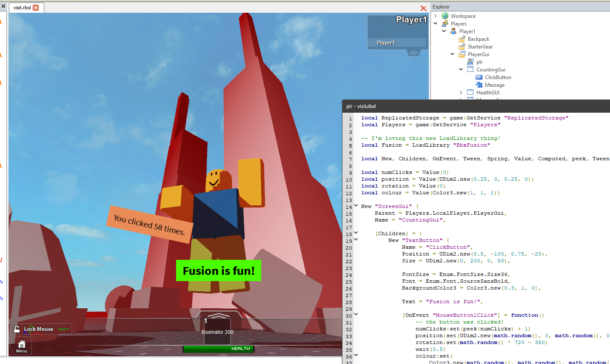Collapse the PlayerGui tree node

coord(453,54)
